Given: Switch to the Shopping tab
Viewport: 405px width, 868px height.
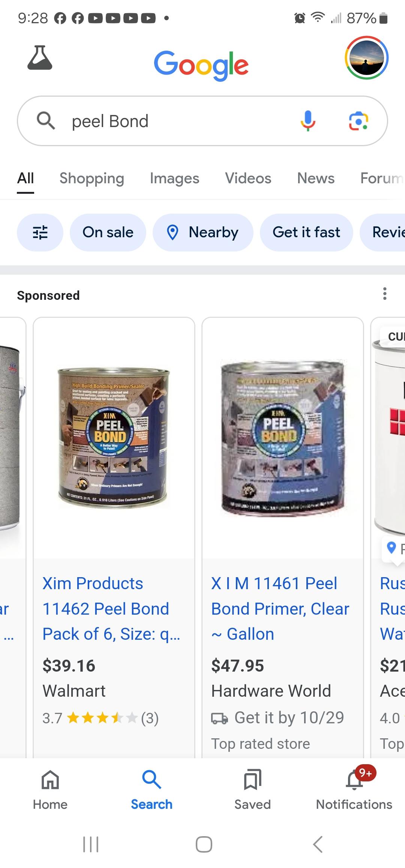Looking at the screenshot, I should coord(92,178).
